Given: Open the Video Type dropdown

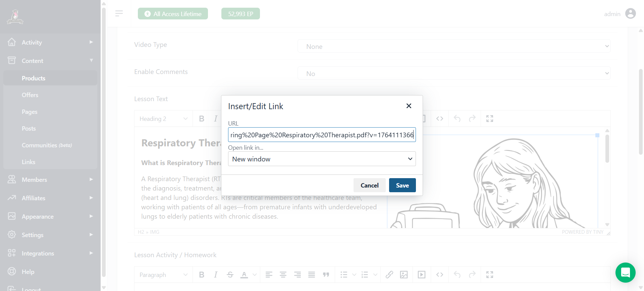Looking at the screenshot, I should [x=454, y=46].
